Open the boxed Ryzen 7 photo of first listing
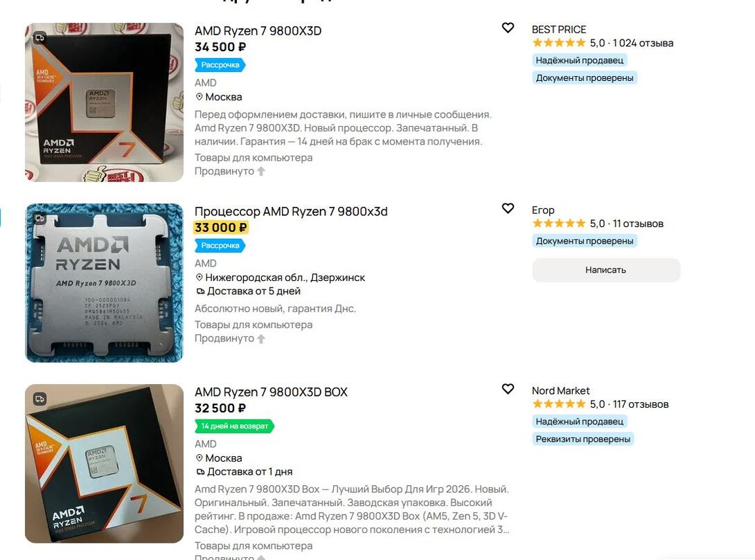This screenshot has width=755, height=560. point(104,102)
